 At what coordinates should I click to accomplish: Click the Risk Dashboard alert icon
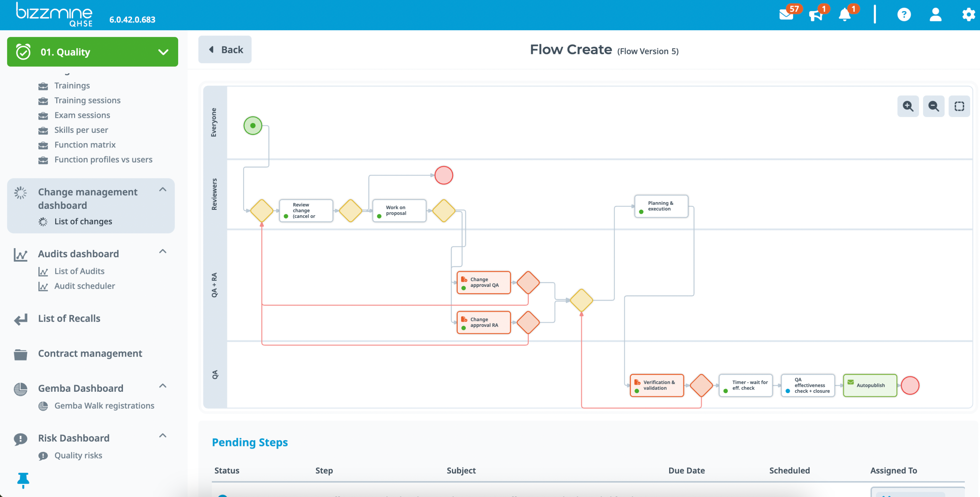coord(20,439)
